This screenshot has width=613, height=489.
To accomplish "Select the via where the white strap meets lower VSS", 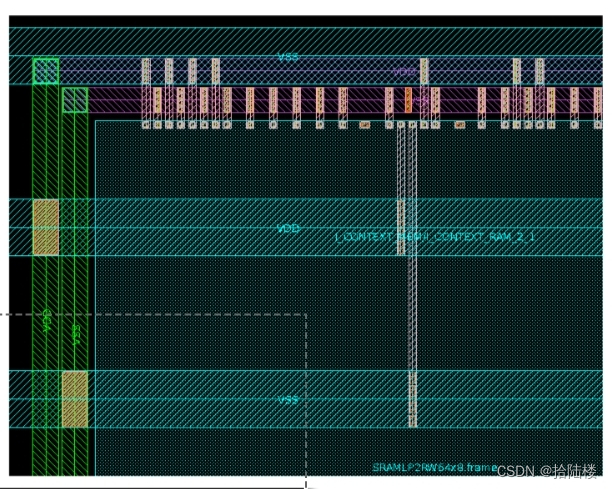I will (x=412, y=399).
